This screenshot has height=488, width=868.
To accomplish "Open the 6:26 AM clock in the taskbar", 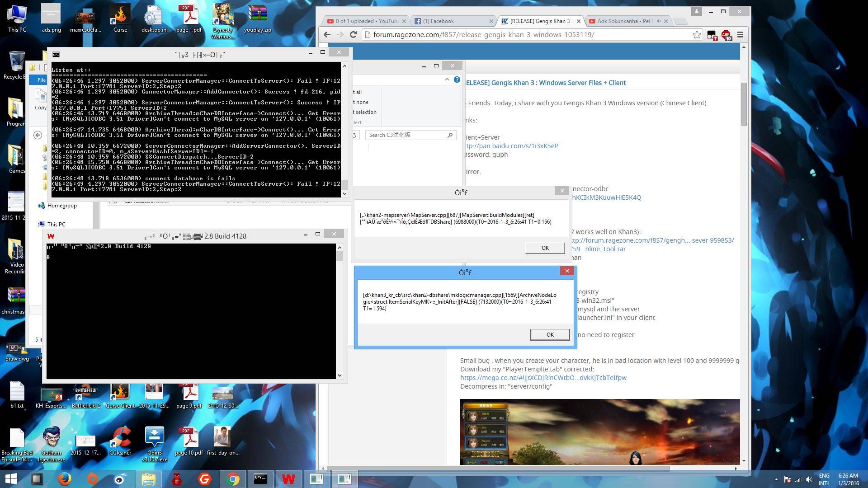I will pos(848,479).
